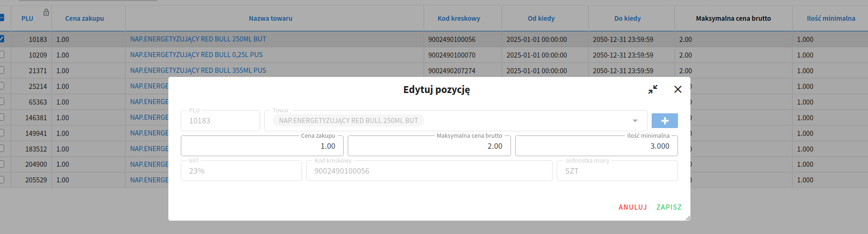
Task: Sort by Kod kreskowy column header
Action: [458, 18]
